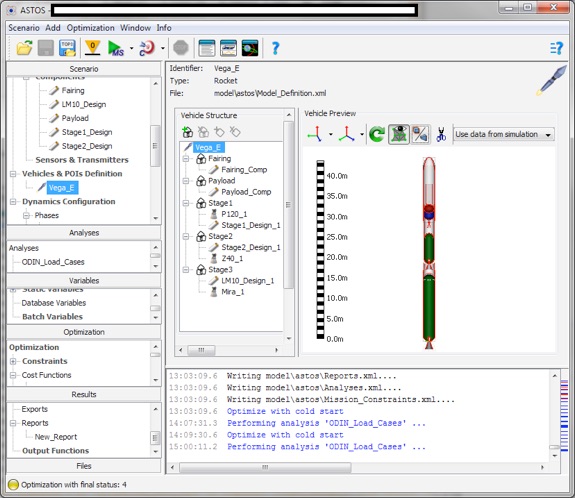Select Payload_Comp in Vehicle Structure
575x498 pixels.
(x=246, y=192)
